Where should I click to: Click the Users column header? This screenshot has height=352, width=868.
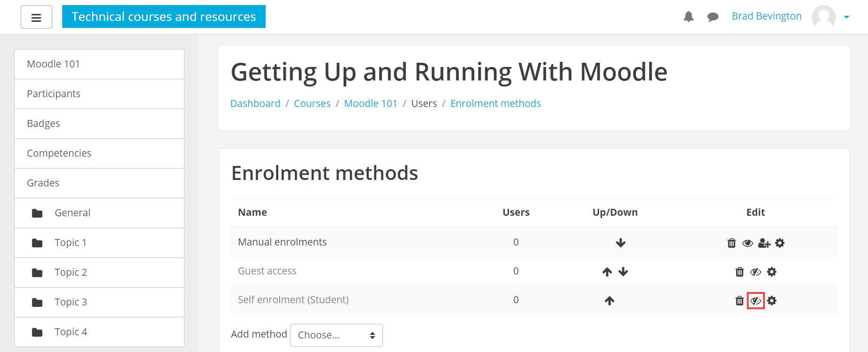click(516, 212)
